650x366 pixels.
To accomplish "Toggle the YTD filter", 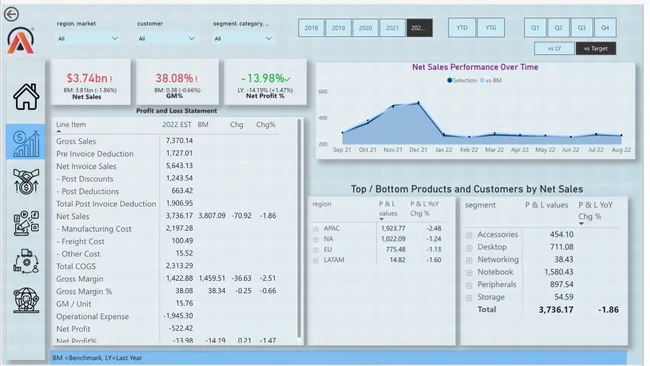I will [462, 28].
